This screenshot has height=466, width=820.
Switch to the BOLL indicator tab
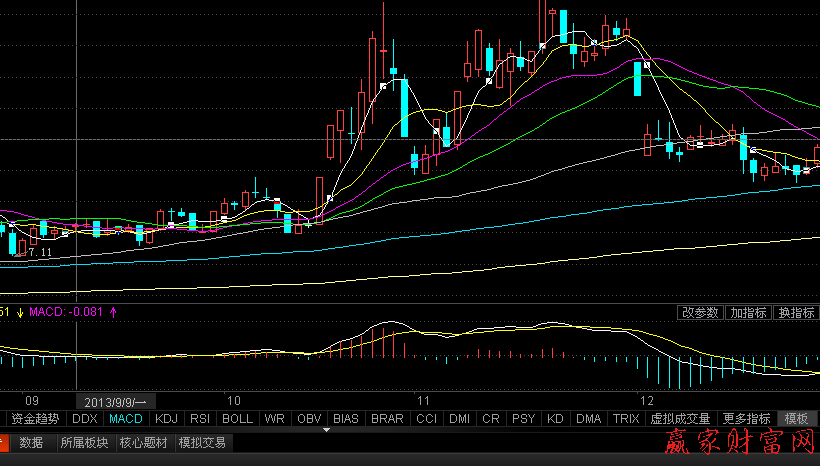pos(237,419)
